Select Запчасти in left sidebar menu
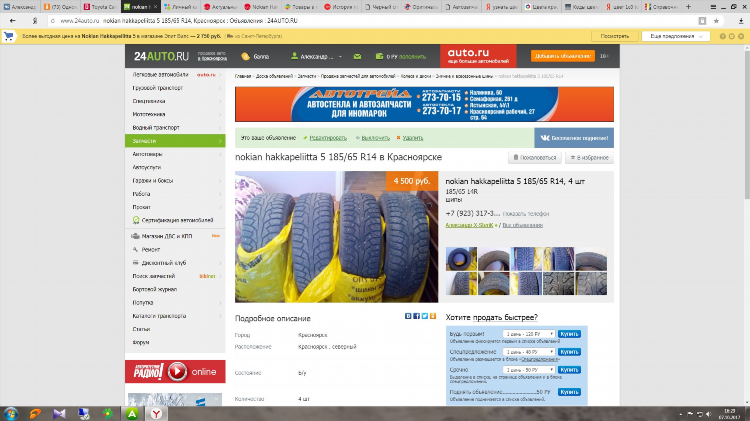This screenshot has width=750, height=421. point(175,141)
